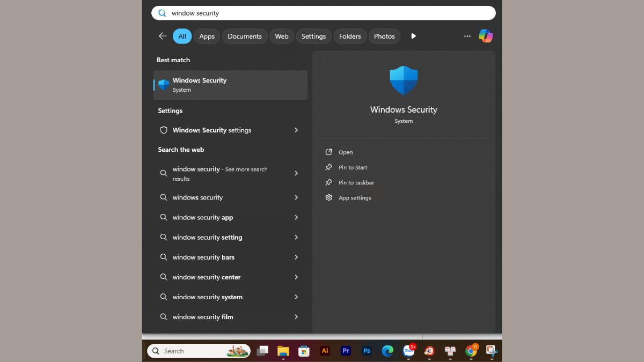Switch to the Settings filter tab
The image size is (644, 362).
tap(313, 36)
